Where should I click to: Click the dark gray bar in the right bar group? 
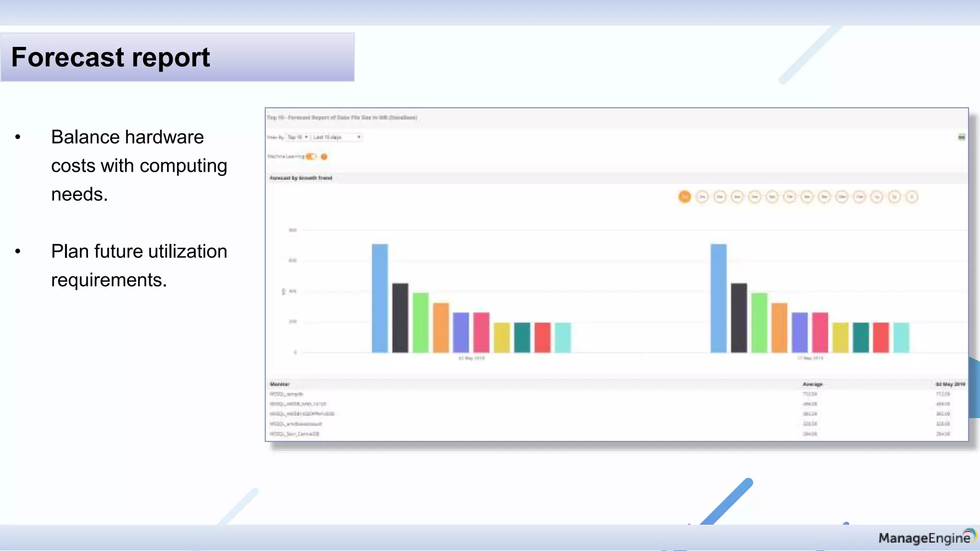pos(739,318)
